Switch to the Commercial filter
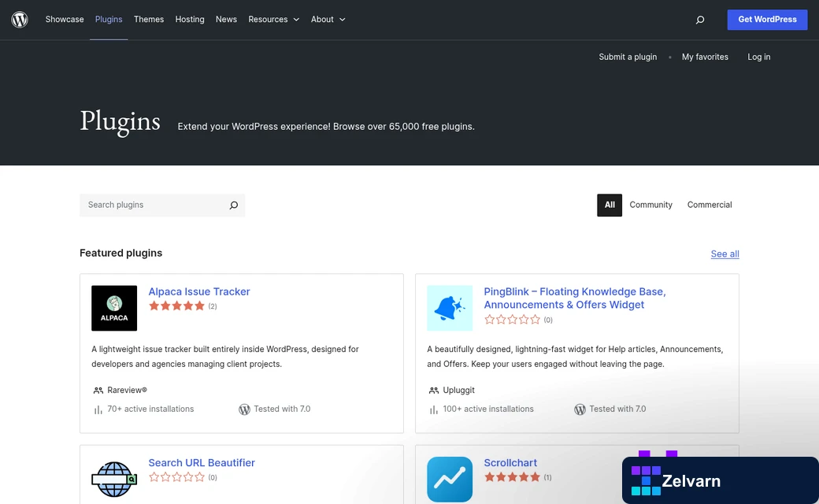819x504 pixels. (x=710, y=205)
